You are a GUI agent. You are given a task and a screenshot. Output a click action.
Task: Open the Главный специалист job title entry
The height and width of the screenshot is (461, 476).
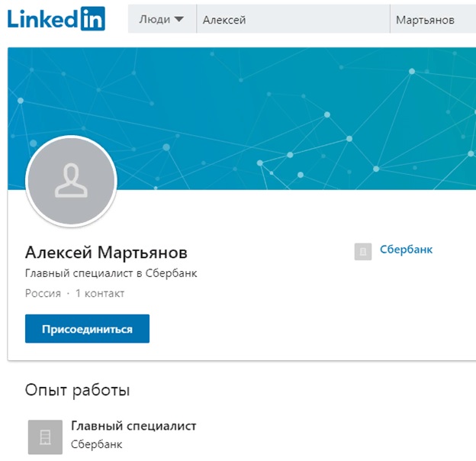coord(133,426)
